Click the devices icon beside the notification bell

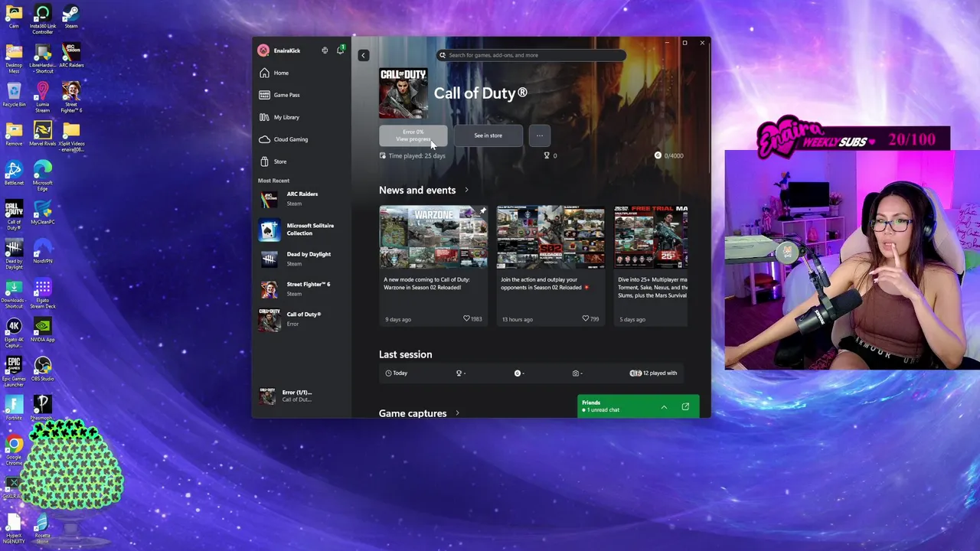[325, 51]
